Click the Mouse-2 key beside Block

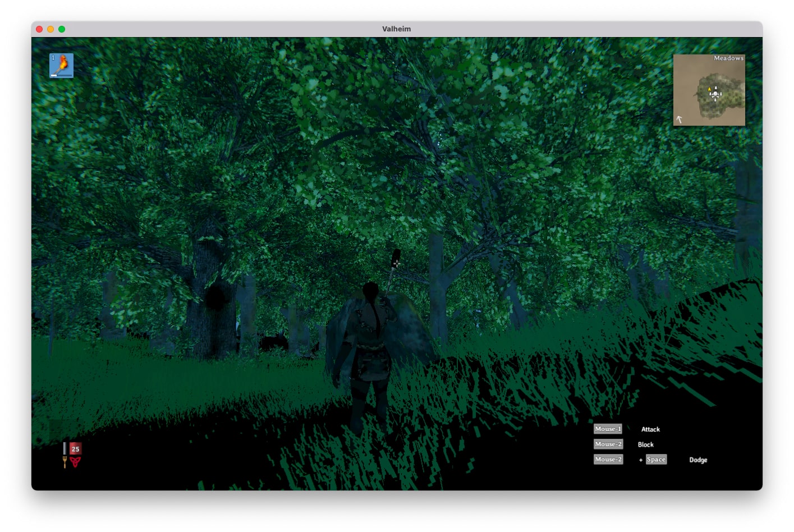point(608,444)
